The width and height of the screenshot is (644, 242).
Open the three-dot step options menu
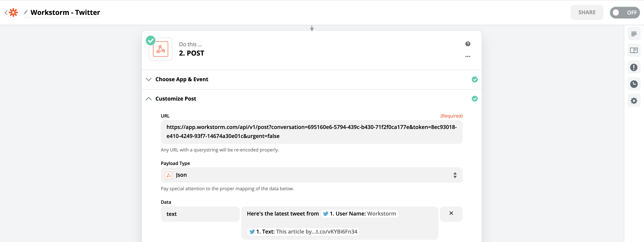point(468,56)
